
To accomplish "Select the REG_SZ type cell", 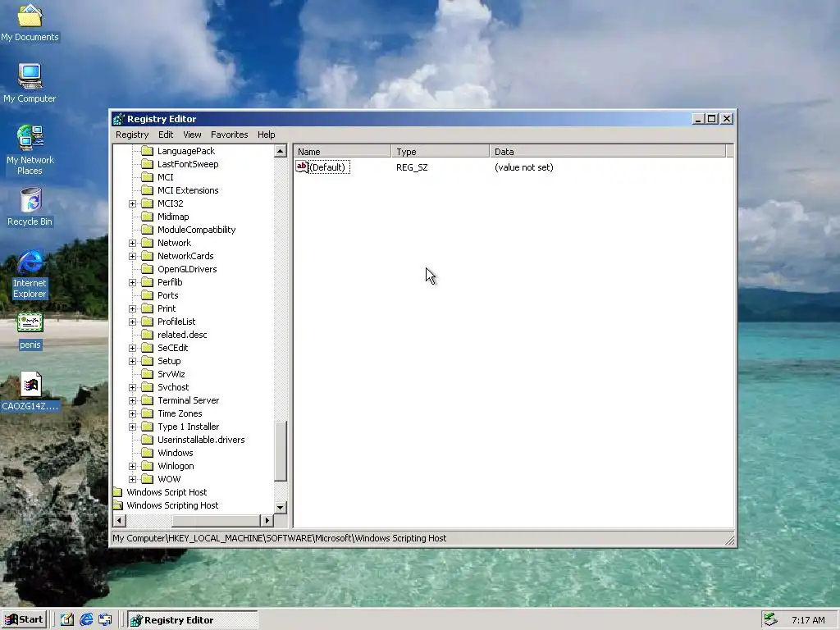I will (412, 167).
